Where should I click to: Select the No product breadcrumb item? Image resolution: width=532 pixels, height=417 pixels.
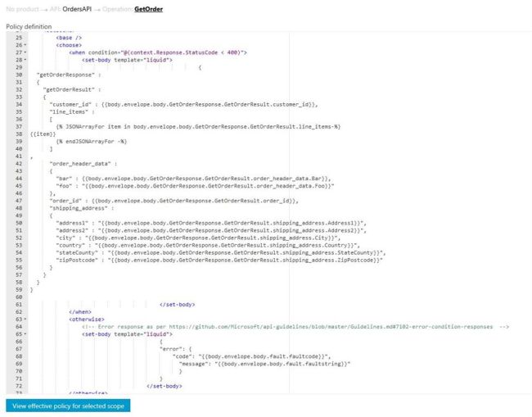(22, 9)
